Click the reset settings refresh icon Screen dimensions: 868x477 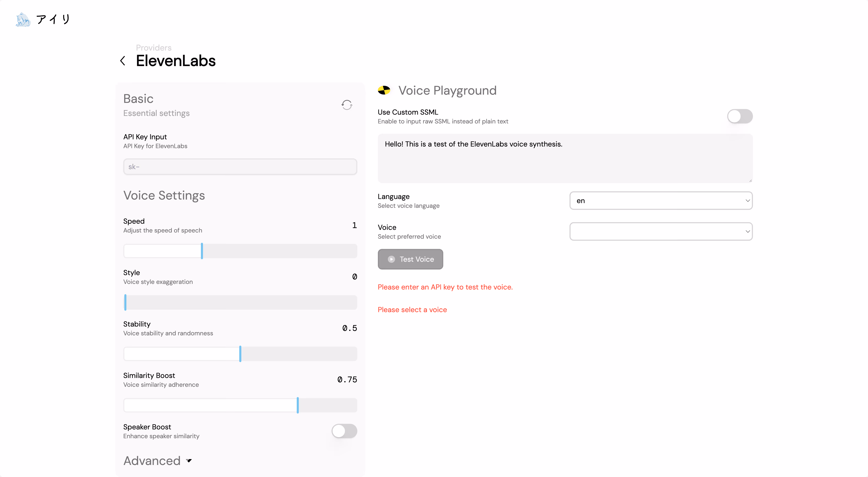point(347,105)
